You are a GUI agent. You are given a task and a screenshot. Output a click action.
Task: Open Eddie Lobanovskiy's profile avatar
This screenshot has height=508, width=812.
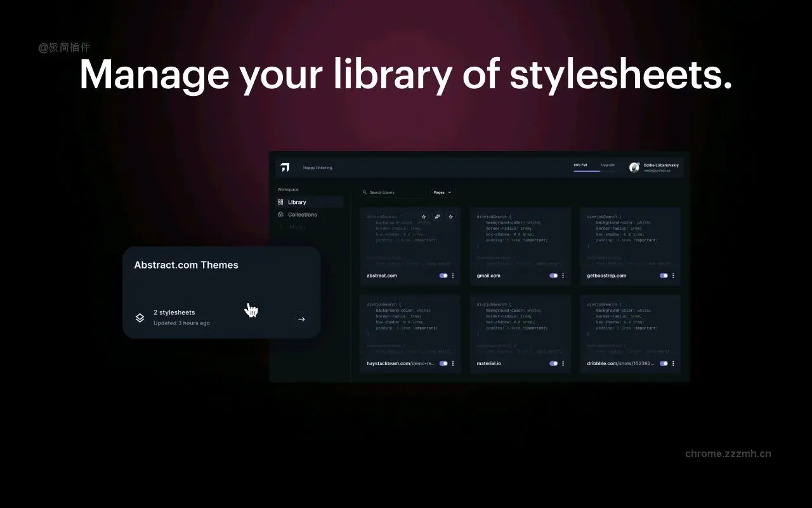[634, 167]
